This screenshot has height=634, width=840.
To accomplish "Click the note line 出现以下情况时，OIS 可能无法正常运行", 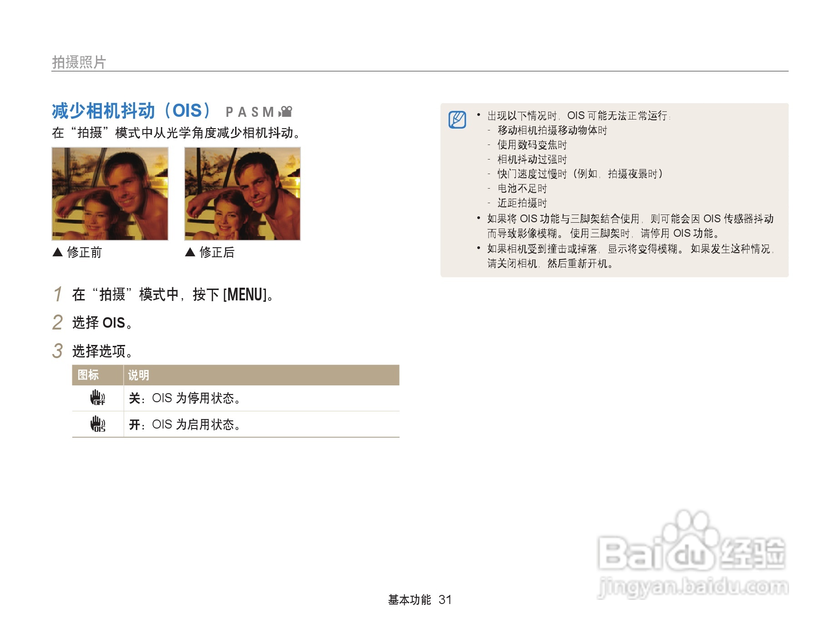I will 579,116.
